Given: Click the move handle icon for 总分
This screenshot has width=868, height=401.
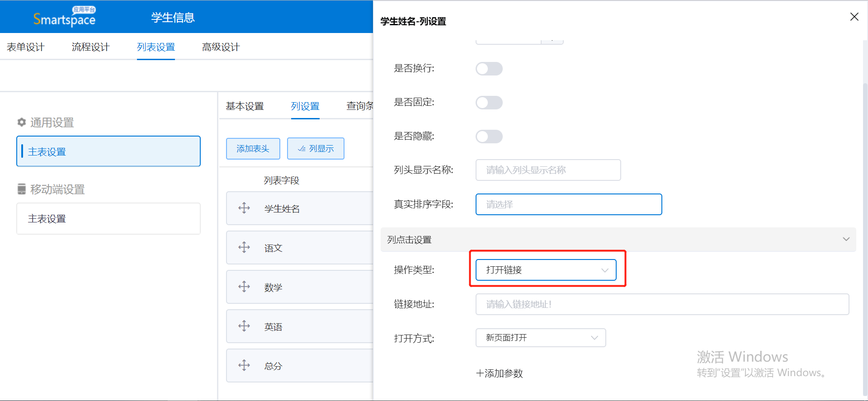Looking at the screenshot, I should pyautogui.click(x=244, y=365).
